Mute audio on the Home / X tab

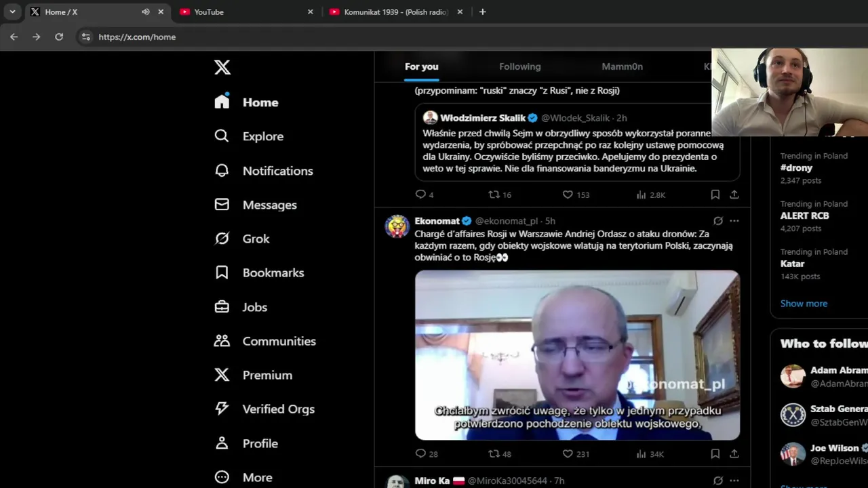coord(145,12)
